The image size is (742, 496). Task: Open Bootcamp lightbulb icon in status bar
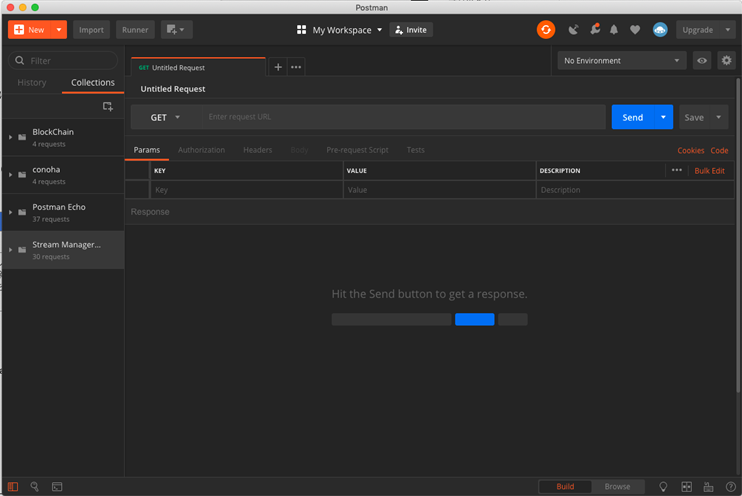point(663,487)
